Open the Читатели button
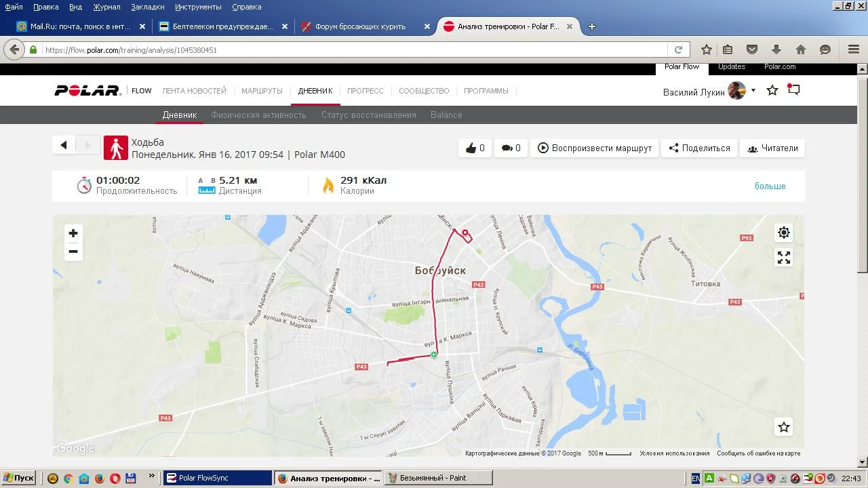The height and width of the screenshot is (488, 868). pyautogui.click(x=772, y=148)
